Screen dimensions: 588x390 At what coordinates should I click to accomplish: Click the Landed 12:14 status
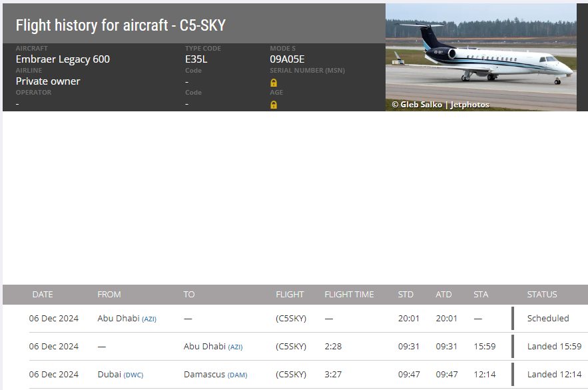click(x=554, y=375)
